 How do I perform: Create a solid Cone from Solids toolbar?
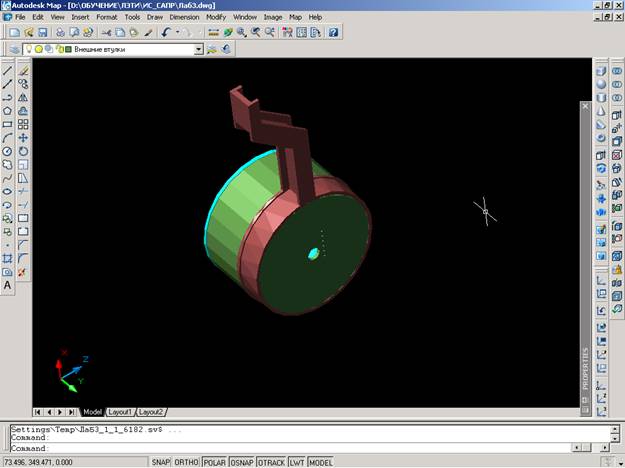coord(601,112)
